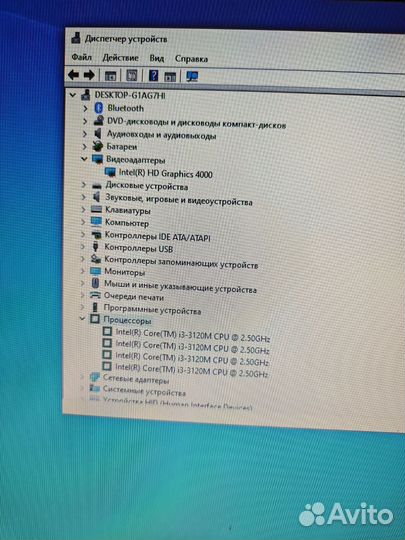Viewport: 405px width, 540px height.
Task: Click the DESKTOP-G1AG7HI computer icon
Action: 86,95
